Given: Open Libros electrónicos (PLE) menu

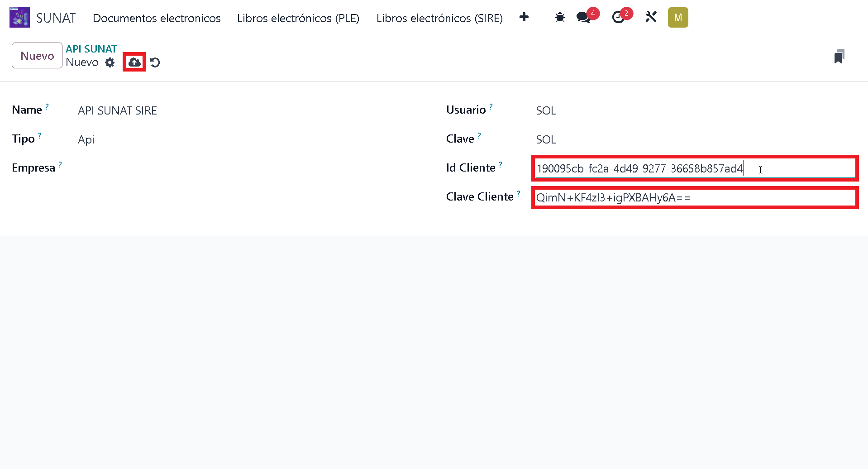Looking at the screenshot, I should (298, 18).
